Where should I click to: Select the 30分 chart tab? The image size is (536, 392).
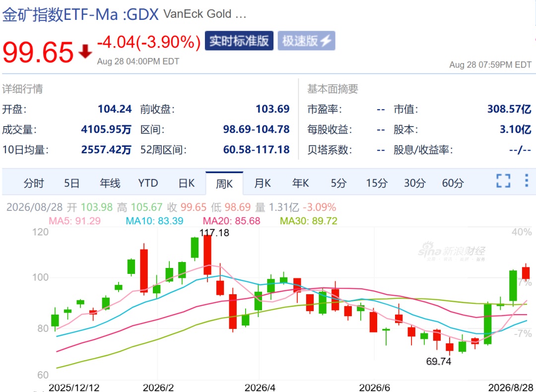(414, 183)
